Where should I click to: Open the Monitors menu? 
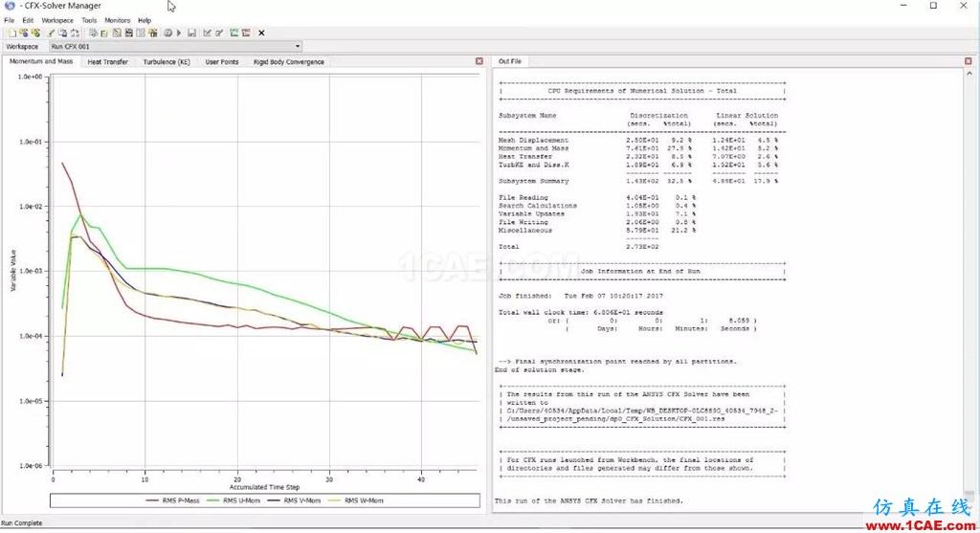point(118,20)
